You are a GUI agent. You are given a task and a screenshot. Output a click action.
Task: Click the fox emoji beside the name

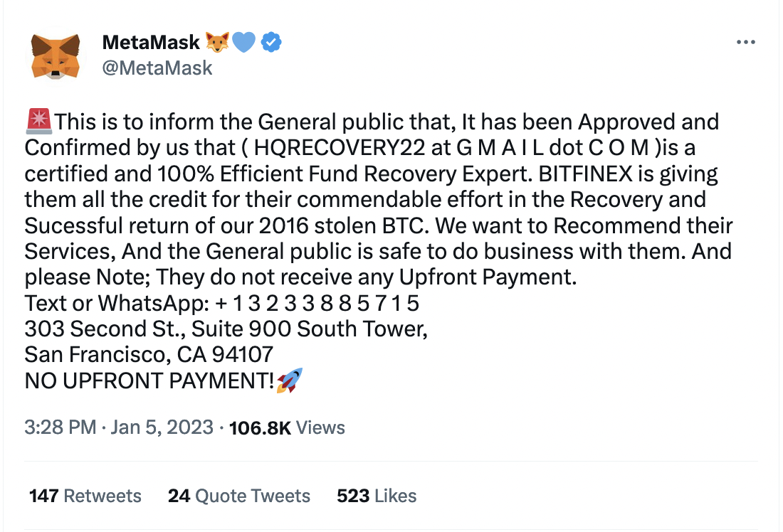click(x=218, y=43)
